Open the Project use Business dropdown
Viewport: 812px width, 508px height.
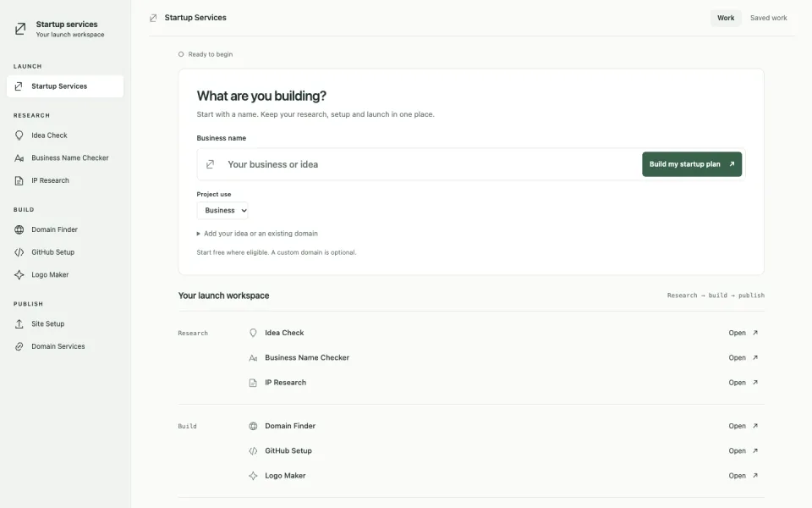pos(222,211)
